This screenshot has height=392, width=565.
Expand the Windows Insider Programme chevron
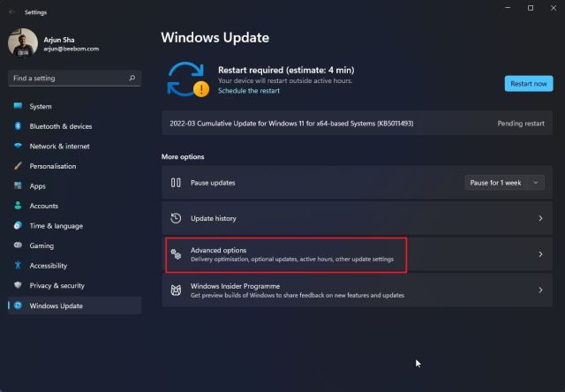point(540,290)
